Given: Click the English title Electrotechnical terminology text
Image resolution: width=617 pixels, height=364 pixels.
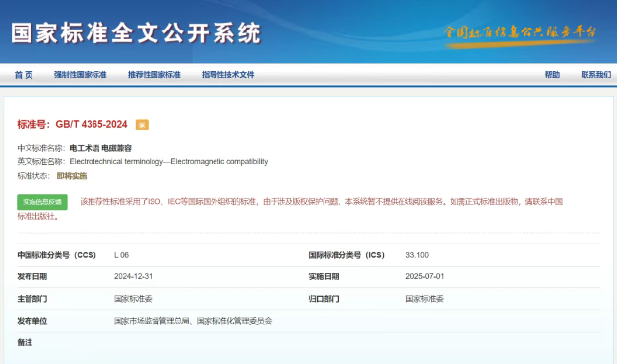Looking at the screenshot, I should pos(168,161).
